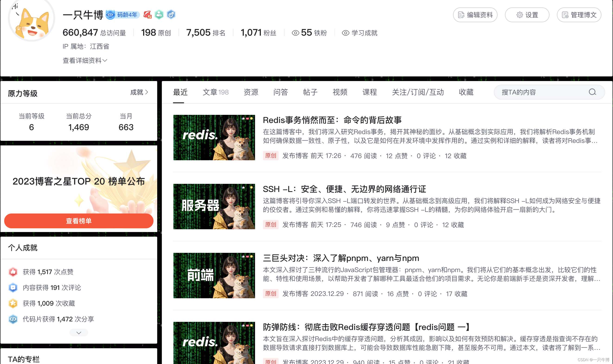Click the eye icon beside 55 铁粉
This screenshot has width=613, height=364.
tap(295, 33)
